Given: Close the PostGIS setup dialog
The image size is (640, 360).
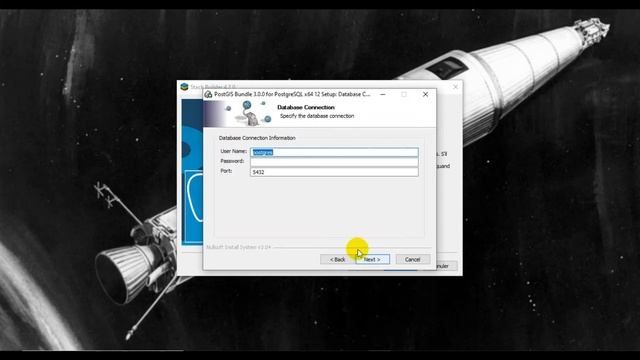Looking at the screenshot, I should 425,94.
